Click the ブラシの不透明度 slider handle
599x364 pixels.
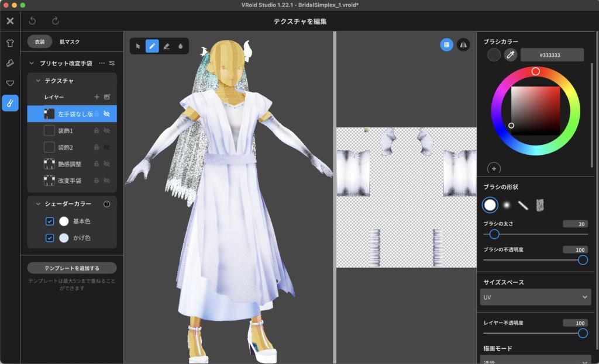click(583, 260)
